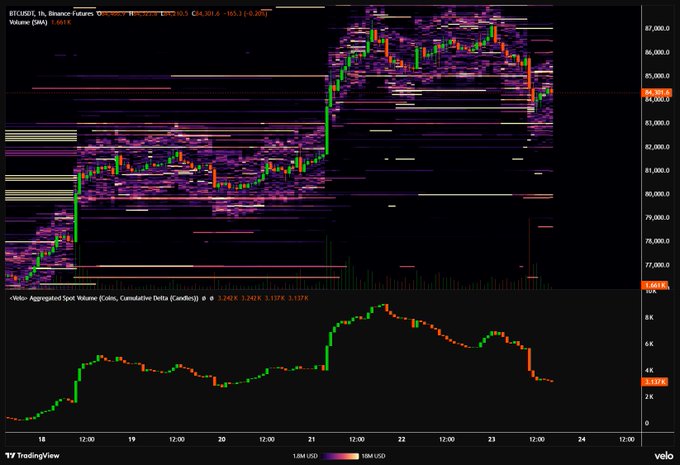This screenshot has height=465, width=680.
Task: Click the 85,000.0 price axis label
Action: 657,76
